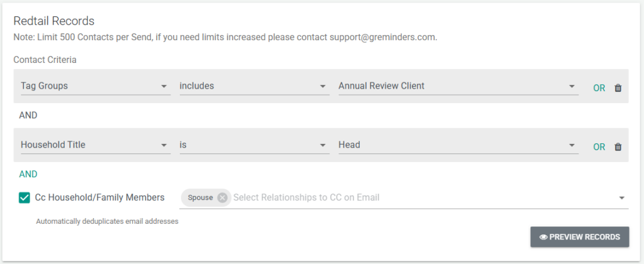Open the 'includes' operator dropdown
The height and width of the screenshot is (264, 644).
click(253, 86)
